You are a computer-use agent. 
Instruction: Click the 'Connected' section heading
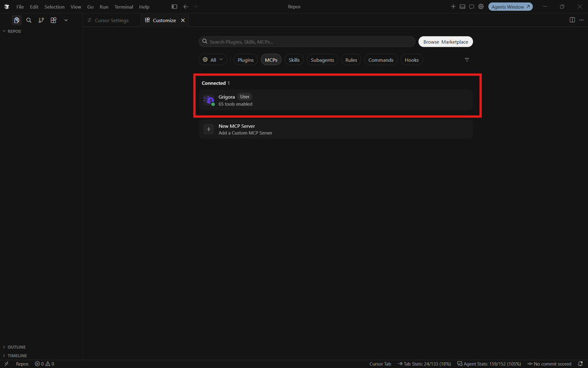pyautogui.click(x=213, y=83)
